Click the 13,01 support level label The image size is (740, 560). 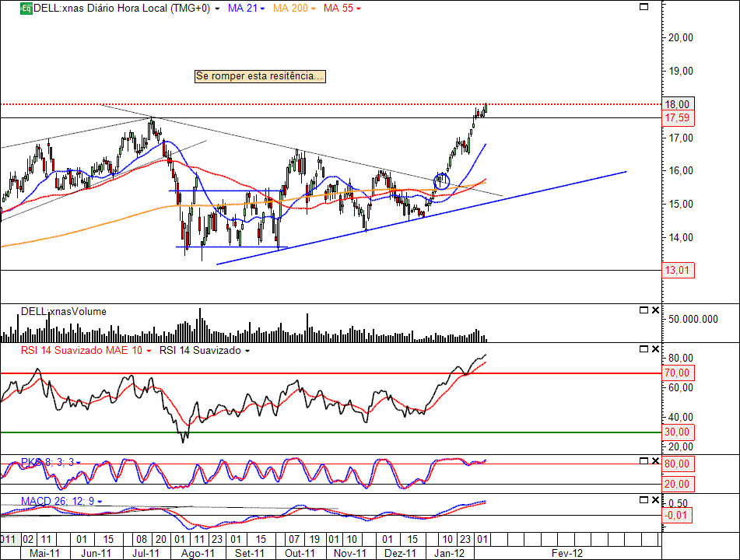click(x=679, y=271)
